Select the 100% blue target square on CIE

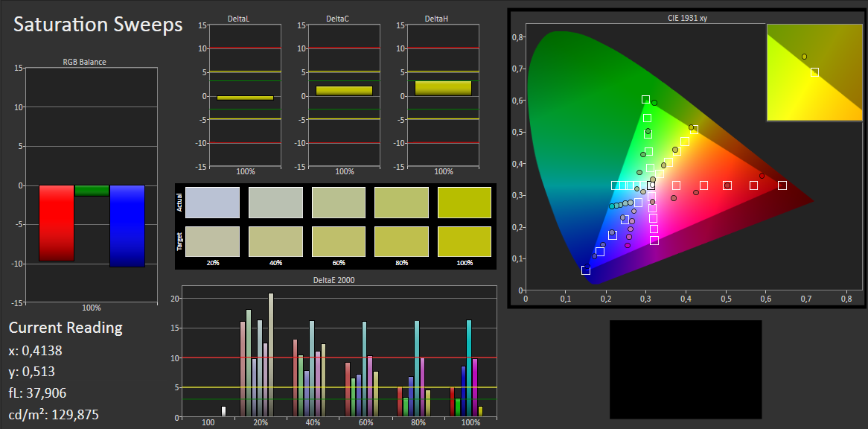point(586,270)
